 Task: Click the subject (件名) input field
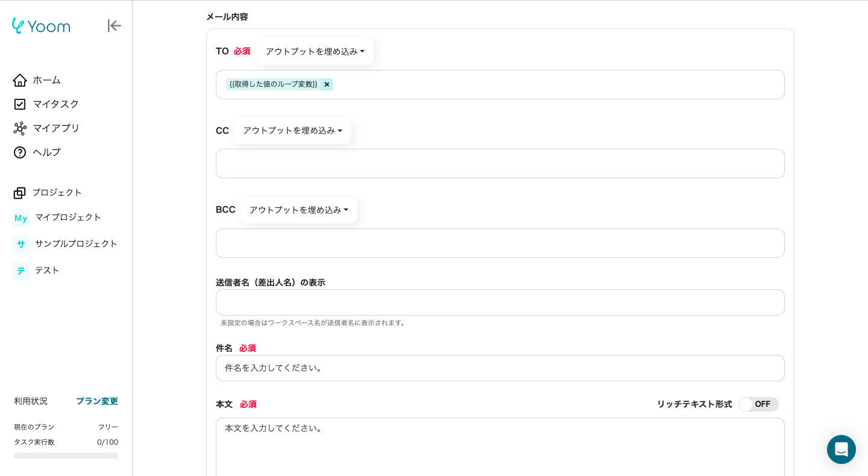coord(500,368)
